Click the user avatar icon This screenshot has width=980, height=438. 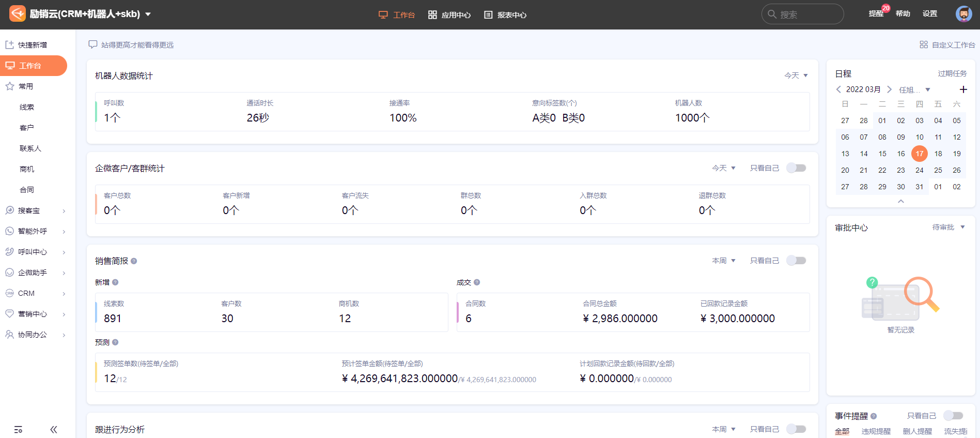(963, 14)
